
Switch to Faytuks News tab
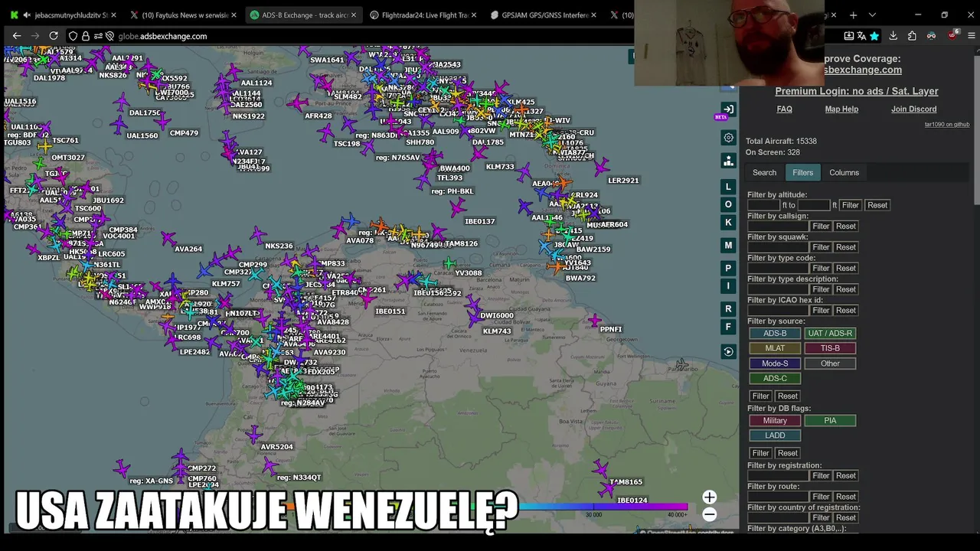[184, 15]
